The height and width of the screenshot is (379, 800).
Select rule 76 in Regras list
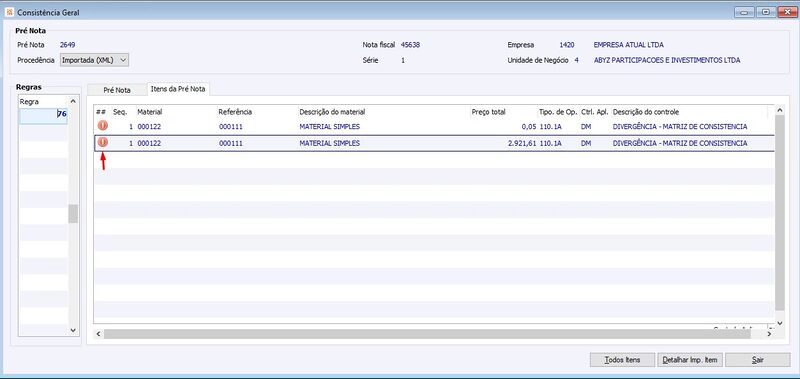pos(43,114)
